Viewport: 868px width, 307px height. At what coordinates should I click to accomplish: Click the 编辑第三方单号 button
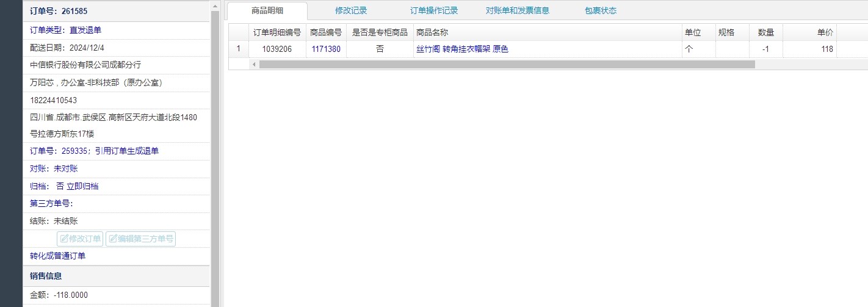[140, 239]
